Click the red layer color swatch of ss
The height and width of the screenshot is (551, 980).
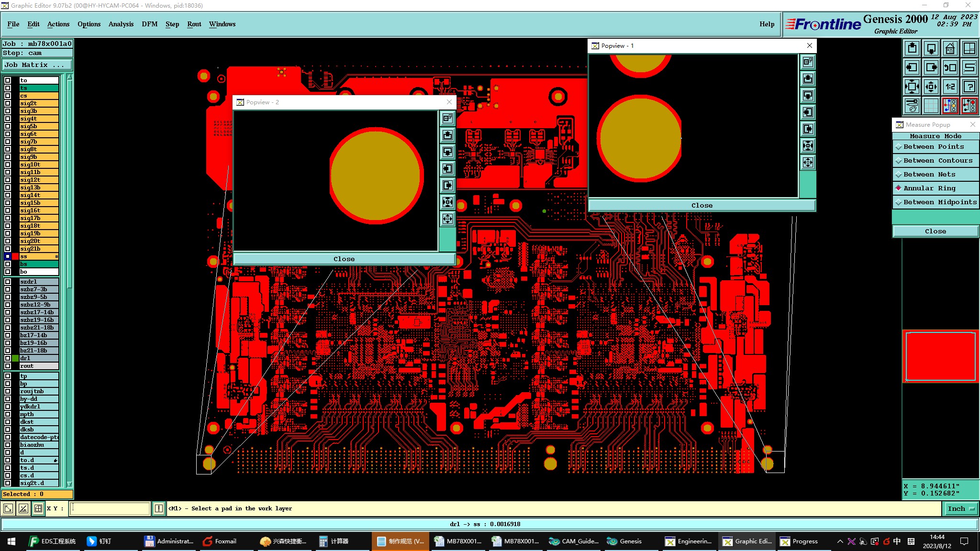[x=15, y=256]
